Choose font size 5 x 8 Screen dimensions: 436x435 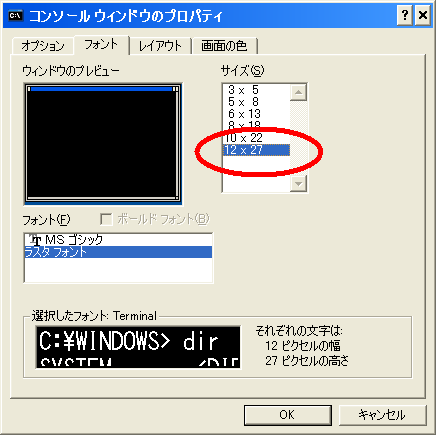pos(256,102)
